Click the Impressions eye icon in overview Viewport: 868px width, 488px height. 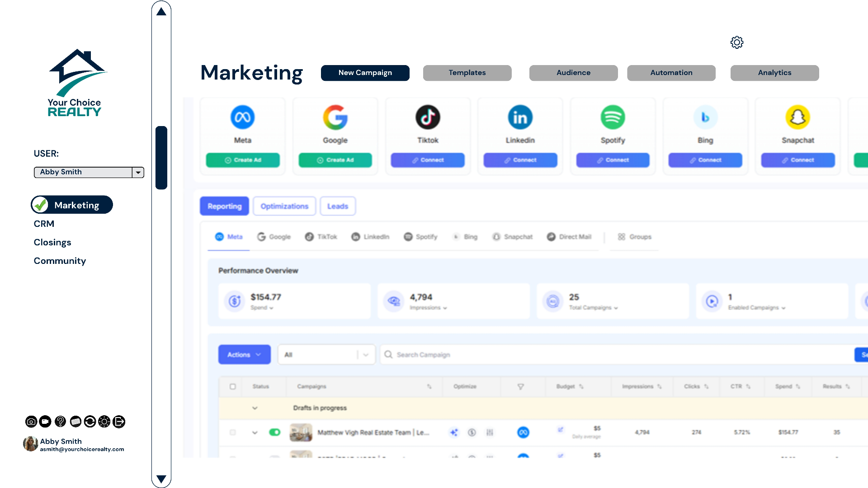tap(394, 301)
